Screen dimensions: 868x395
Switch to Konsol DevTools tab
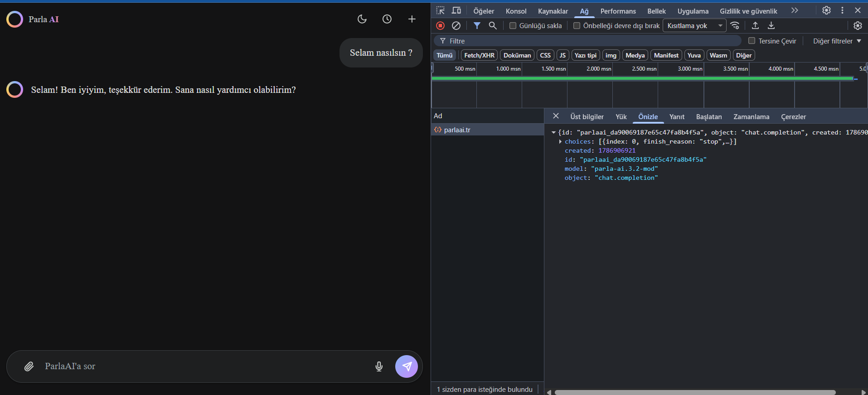pyautogui.click(x=516, y=11)
